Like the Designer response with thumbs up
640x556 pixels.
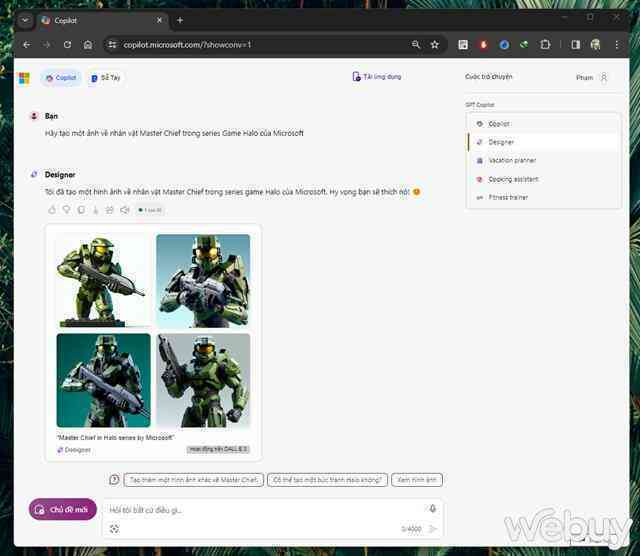52,210
